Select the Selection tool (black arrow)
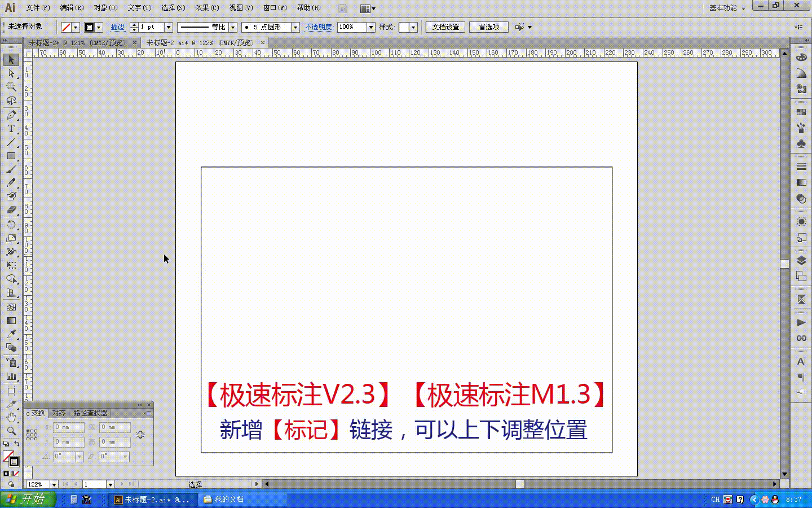This screenshot has height=508, width=812. (x=11, y=60)
